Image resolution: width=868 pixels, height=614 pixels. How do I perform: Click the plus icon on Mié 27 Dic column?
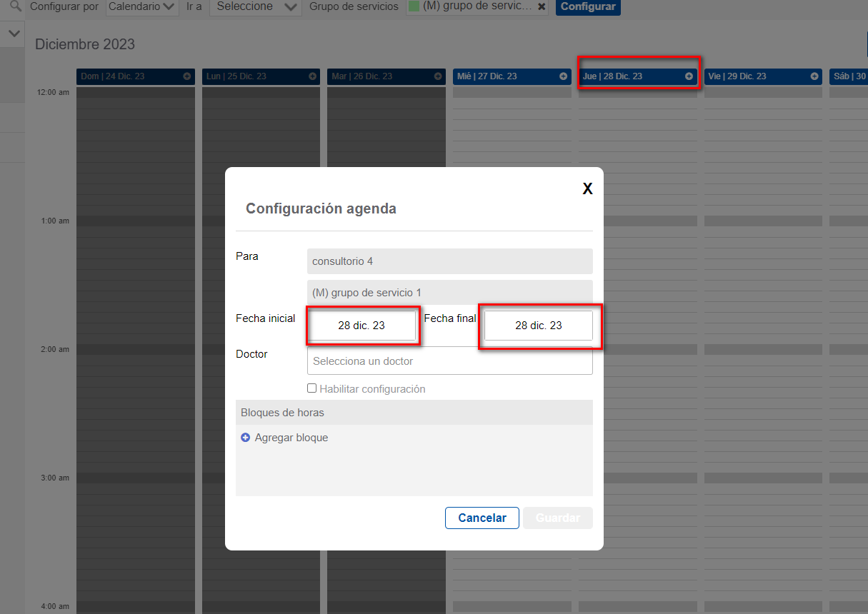point(562,76)
